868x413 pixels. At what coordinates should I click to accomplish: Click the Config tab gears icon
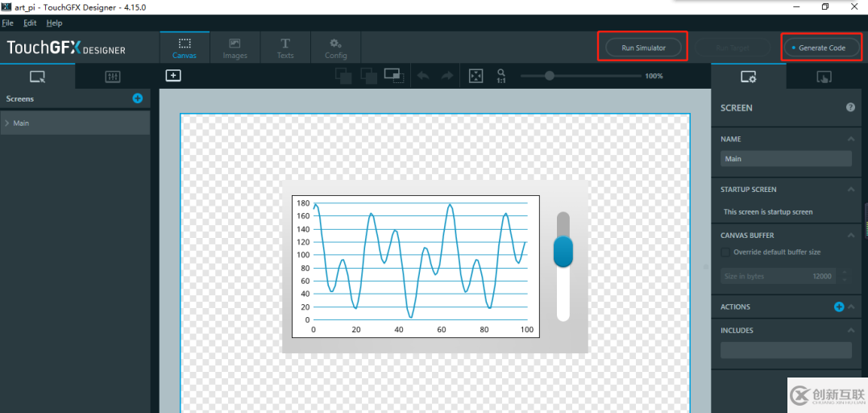point(335,44)
